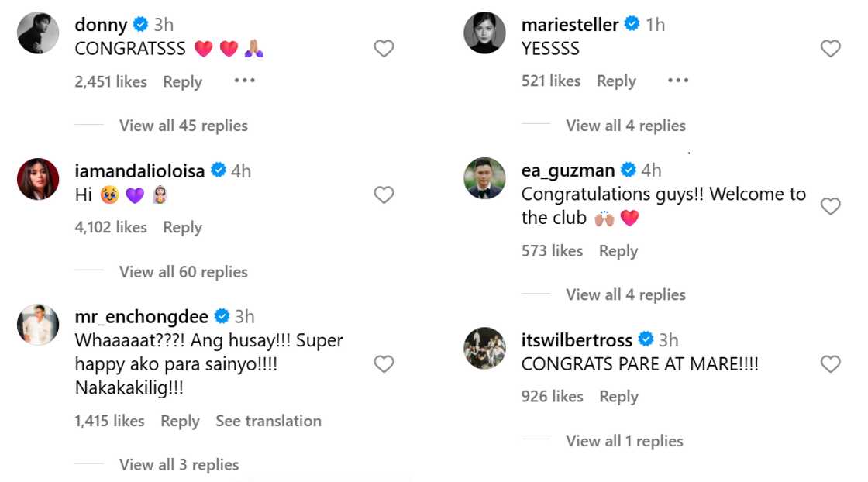
Task: Expand all 1 replies under itswilbertross's comment
Action: pyautogui.click(x=623, y=440)
